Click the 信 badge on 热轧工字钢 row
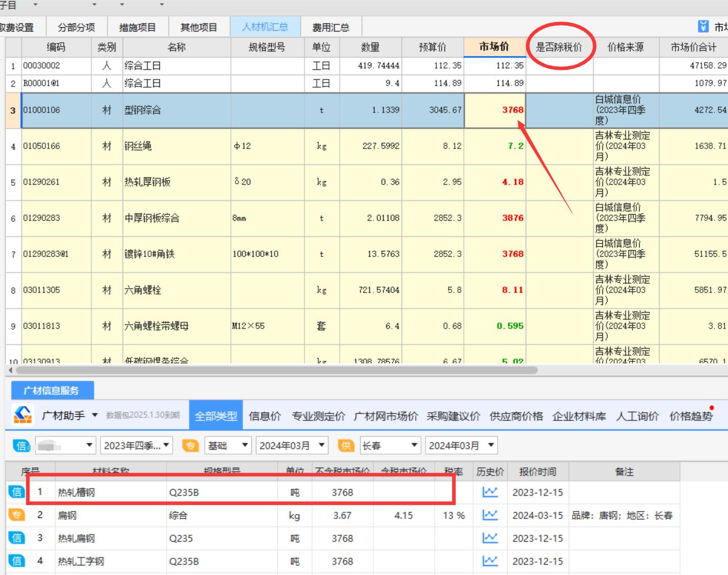 [16, 561]
